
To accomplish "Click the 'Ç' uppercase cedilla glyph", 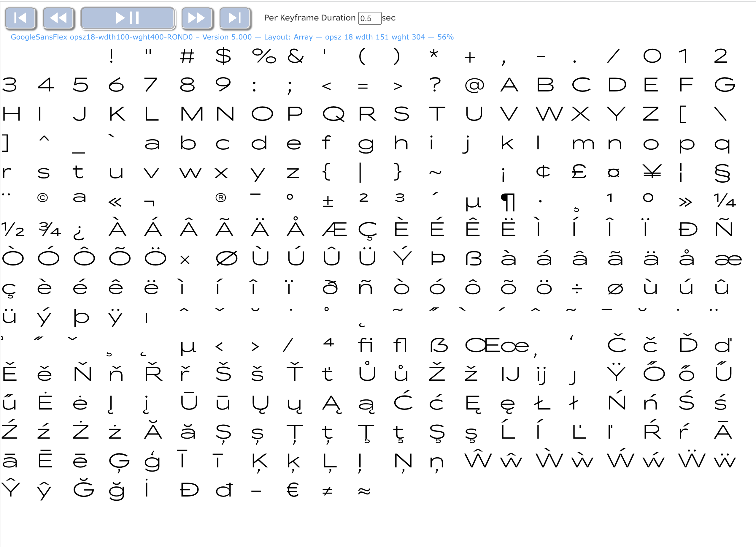I will coord(367,231).
